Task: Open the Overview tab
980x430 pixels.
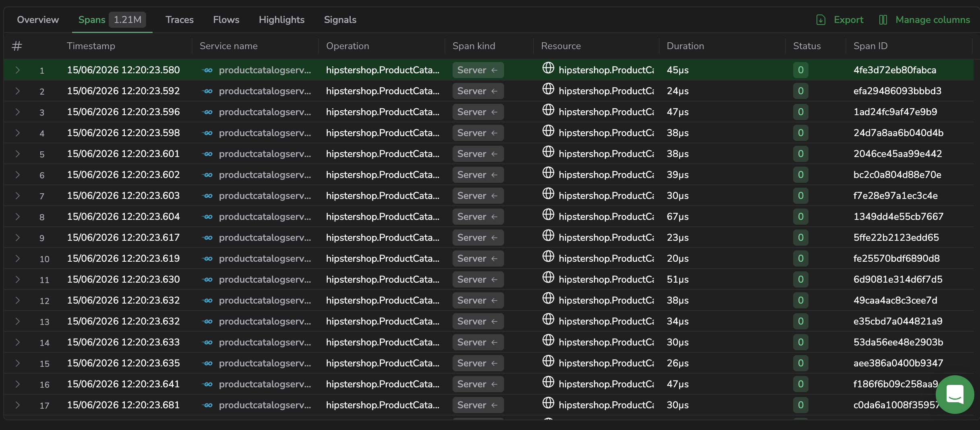Action: click(x=38, y=20)
